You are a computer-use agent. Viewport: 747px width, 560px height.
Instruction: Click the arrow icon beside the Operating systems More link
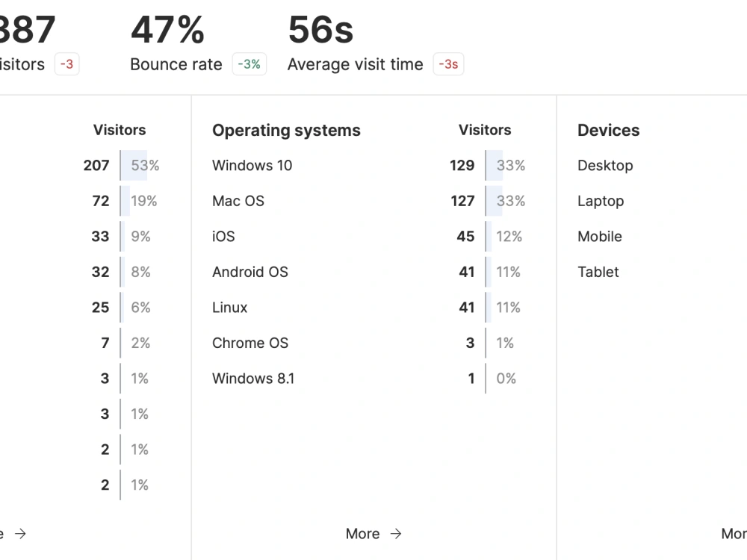pos(394,534)
